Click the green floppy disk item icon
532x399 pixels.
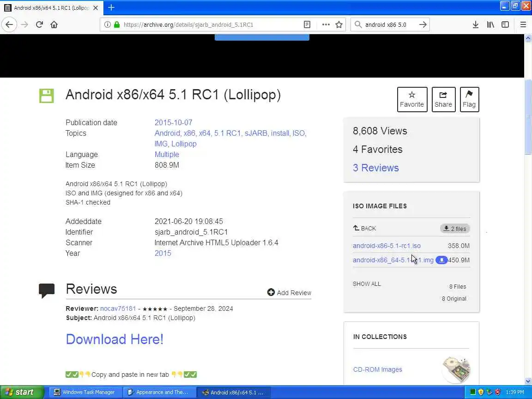click(47, 96)
